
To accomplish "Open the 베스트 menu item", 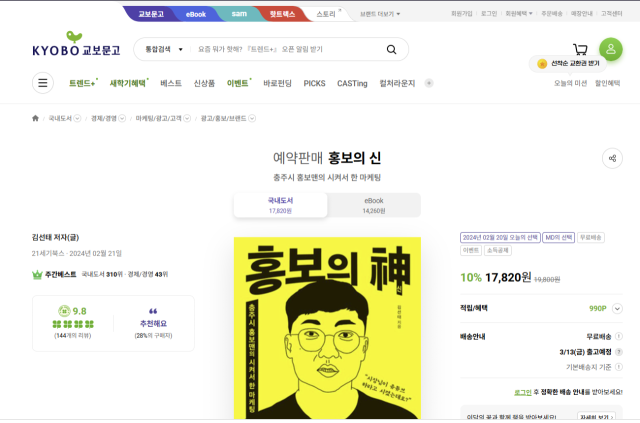I will point(171,83).
